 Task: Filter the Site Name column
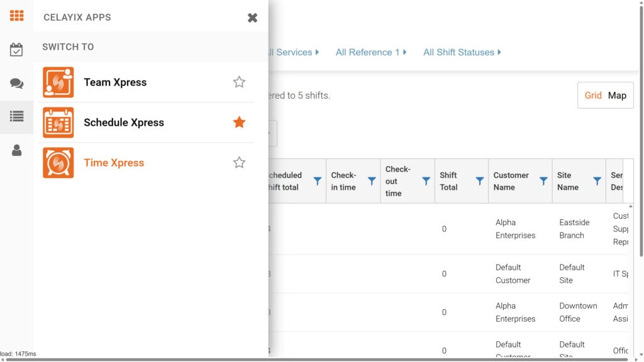[x=597, y=181]
